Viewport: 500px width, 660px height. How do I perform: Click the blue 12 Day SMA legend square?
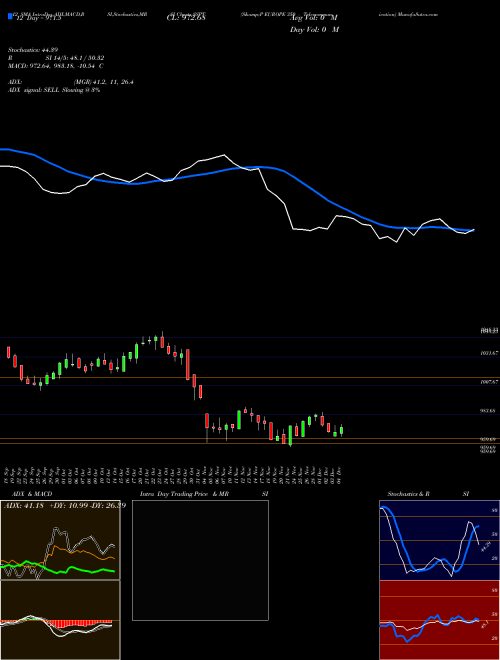pyautogui.click(x=10, y=17)
